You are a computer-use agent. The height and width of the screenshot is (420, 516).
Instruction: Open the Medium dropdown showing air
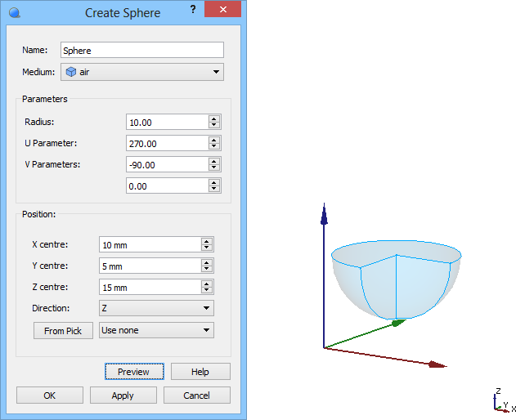[x=141, y=72]
